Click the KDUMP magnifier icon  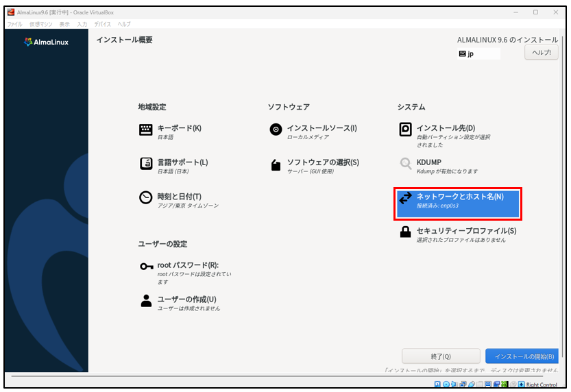click(x=406, y=164)
